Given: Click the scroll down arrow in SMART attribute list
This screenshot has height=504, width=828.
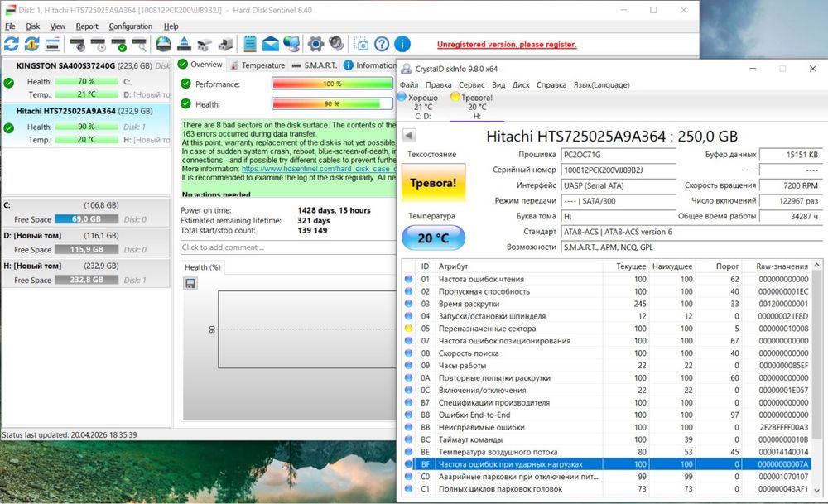Looking at the screenshot, I should 817,490.
